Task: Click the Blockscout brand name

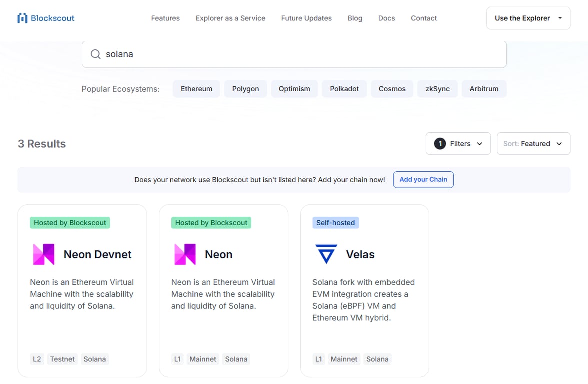Action: point(53,18)
